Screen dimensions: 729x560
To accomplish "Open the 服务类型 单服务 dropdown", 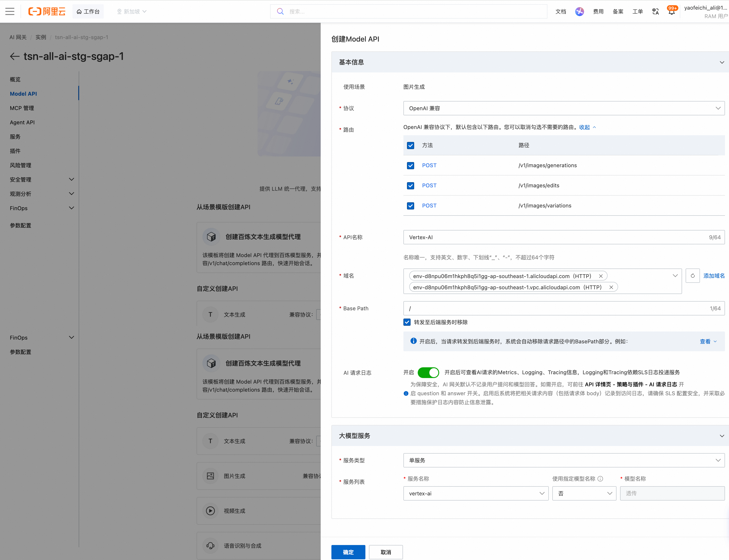I will coord(564,460).
